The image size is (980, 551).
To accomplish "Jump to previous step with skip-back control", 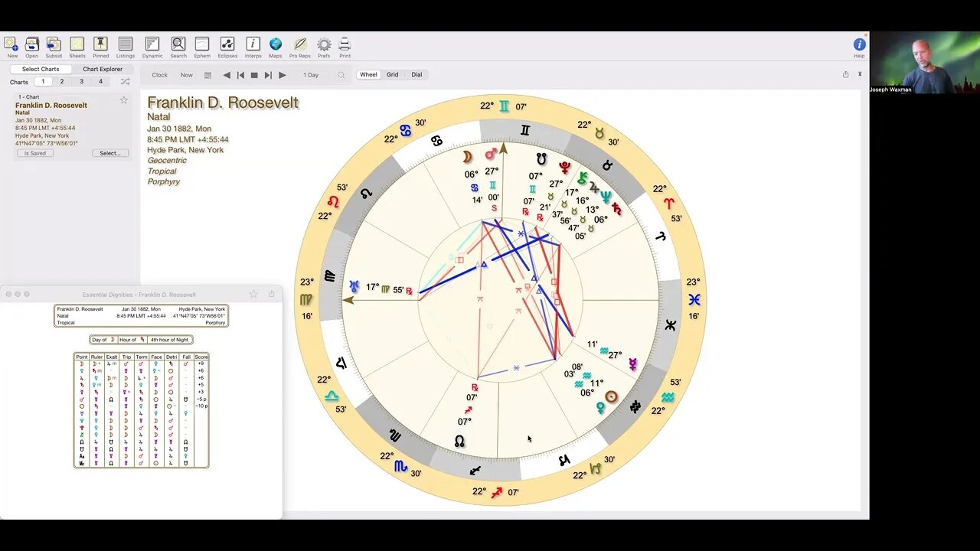I will click(240, 75).
